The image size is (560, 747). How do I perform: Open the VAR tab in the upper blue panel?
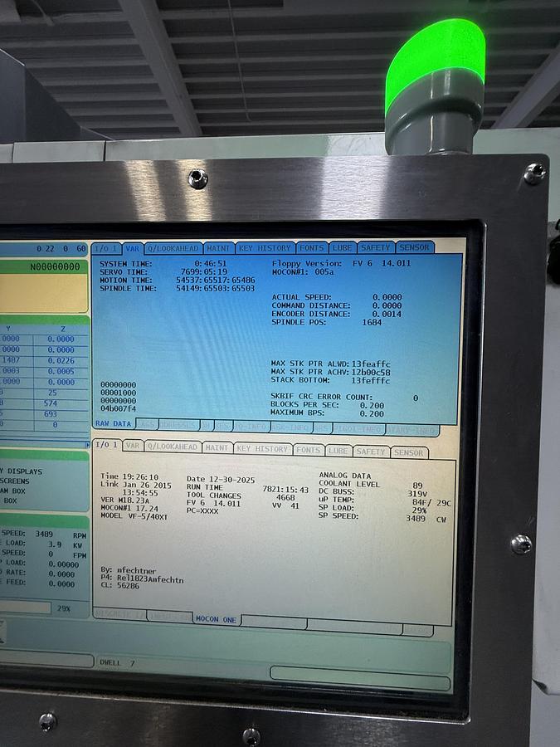133,249
